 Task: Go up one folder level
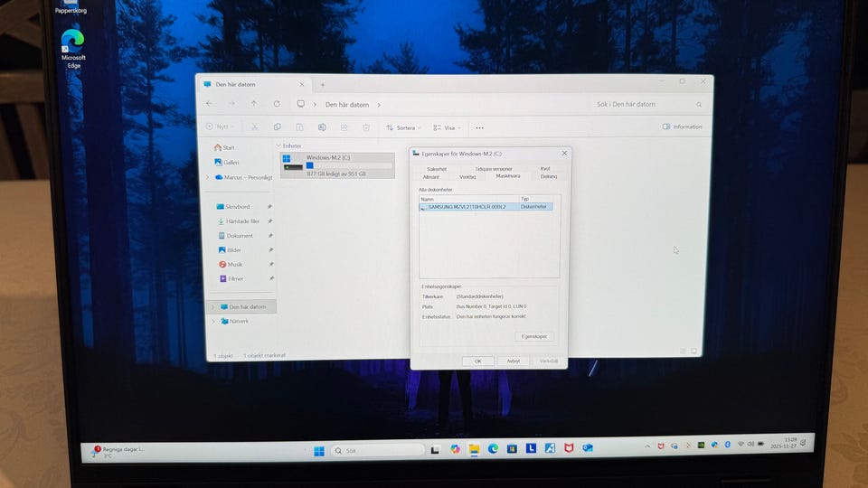coord(254,104)
